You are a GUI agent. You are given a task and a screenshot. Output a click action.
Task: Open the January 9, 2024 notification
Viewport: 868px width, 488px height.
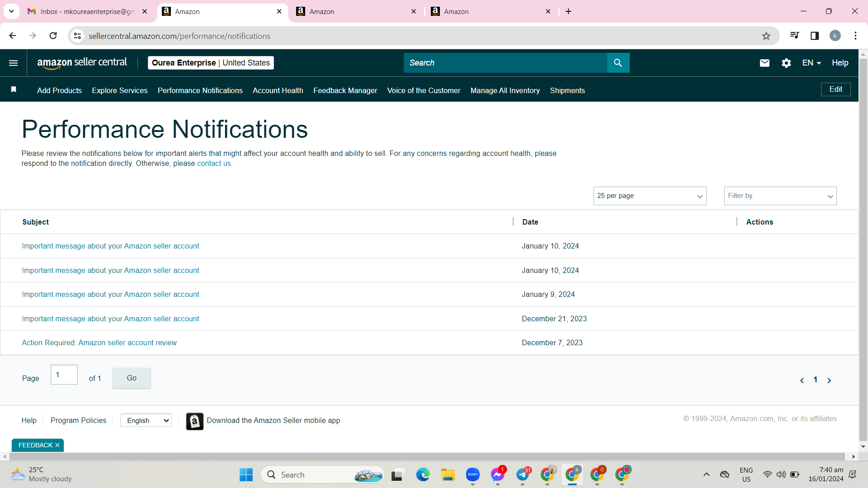110,295
